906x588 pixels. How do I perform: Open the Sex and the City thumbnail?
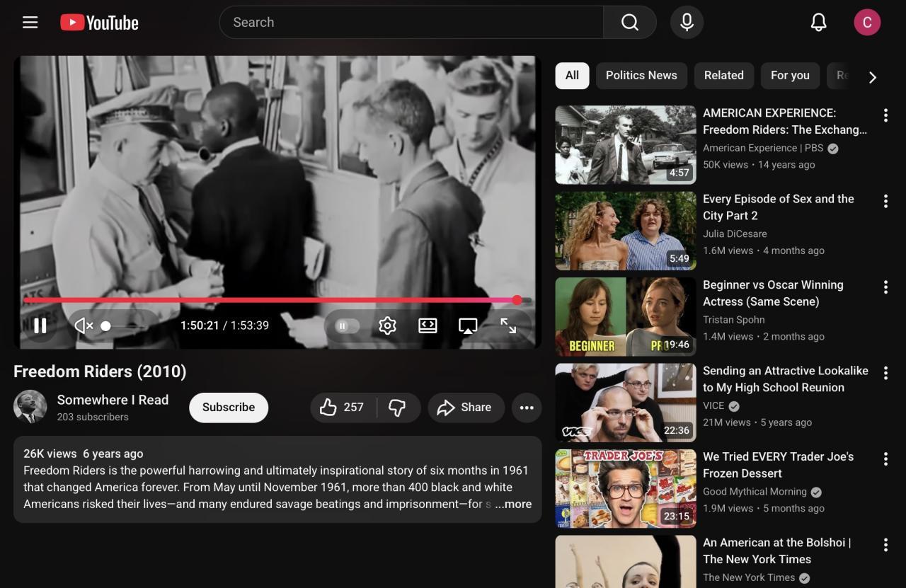click(626, 231)
